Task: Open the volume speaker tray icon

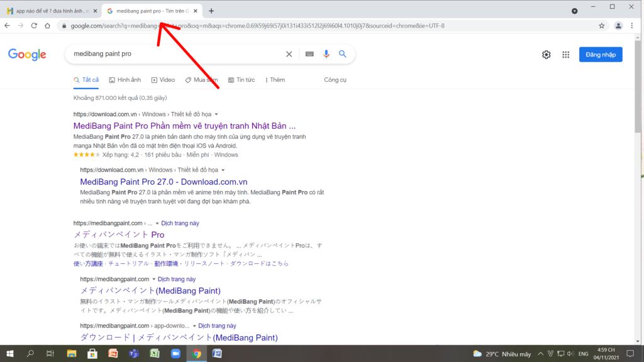Action: (570, 354)
